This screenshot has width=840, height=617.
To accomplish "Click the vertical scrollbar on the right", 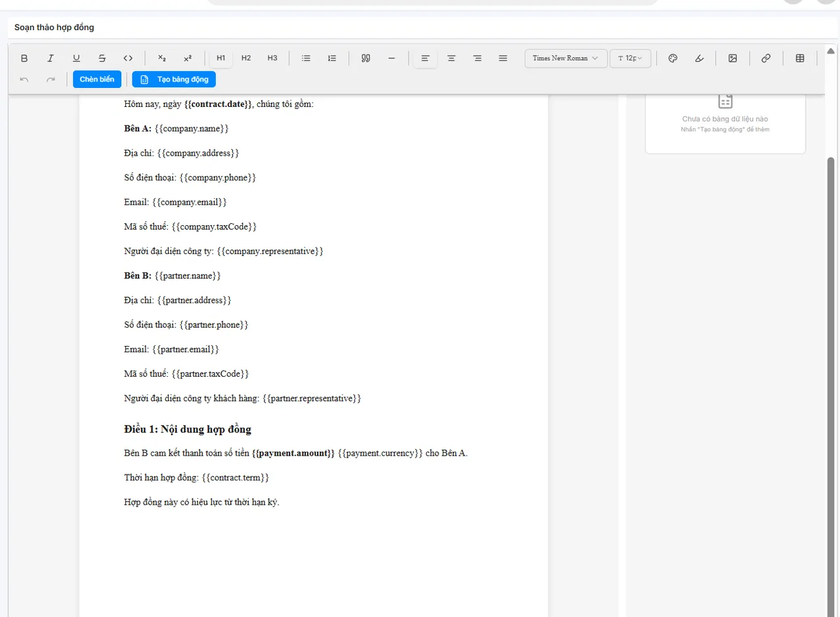I will point(831,328).
